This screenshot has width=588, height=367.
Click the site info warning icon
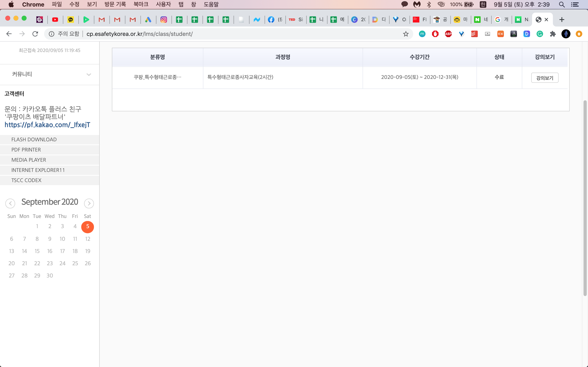(x=51, y=34)
